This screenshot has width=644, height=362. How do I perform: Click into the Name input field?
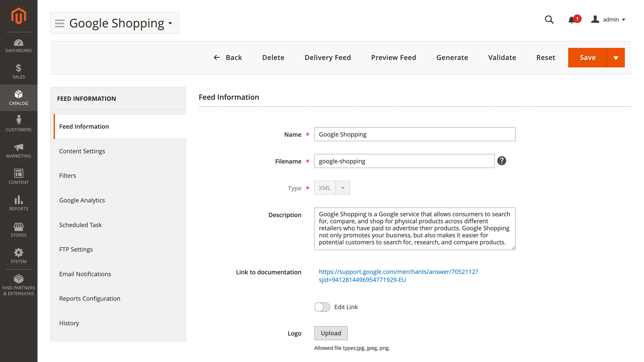pos(414,134)
